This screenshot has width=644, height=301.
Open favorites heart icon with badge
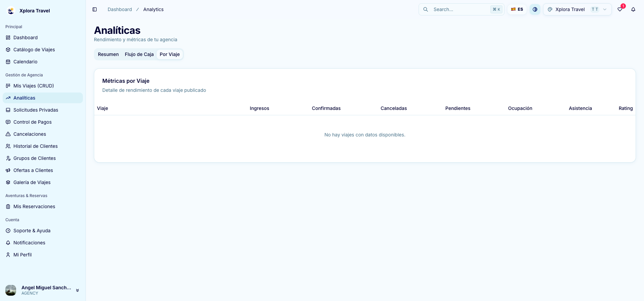pos(620,9)
